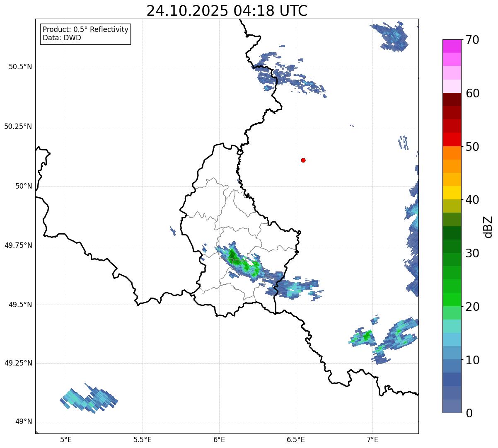This screenshot has height=448, width=498.
Task: Click the 50.5°N latitude label
Action: coord(20,67)
